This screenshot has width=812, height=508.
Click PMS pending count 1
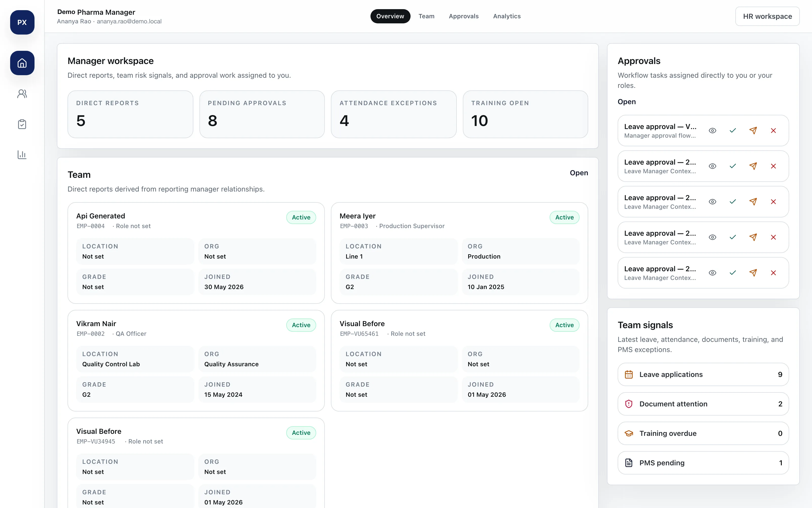tap(781, 463)
